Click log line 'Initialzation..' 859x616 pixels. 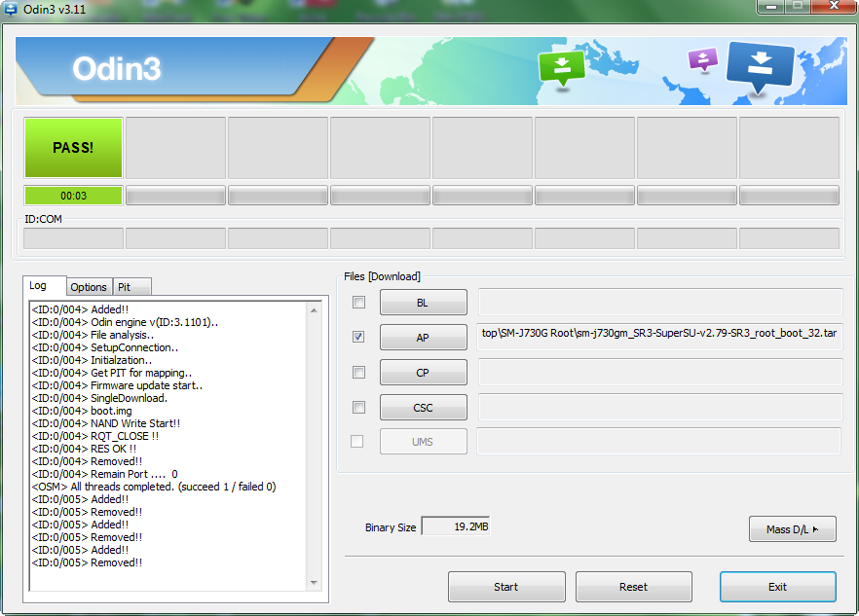[92, 360]
